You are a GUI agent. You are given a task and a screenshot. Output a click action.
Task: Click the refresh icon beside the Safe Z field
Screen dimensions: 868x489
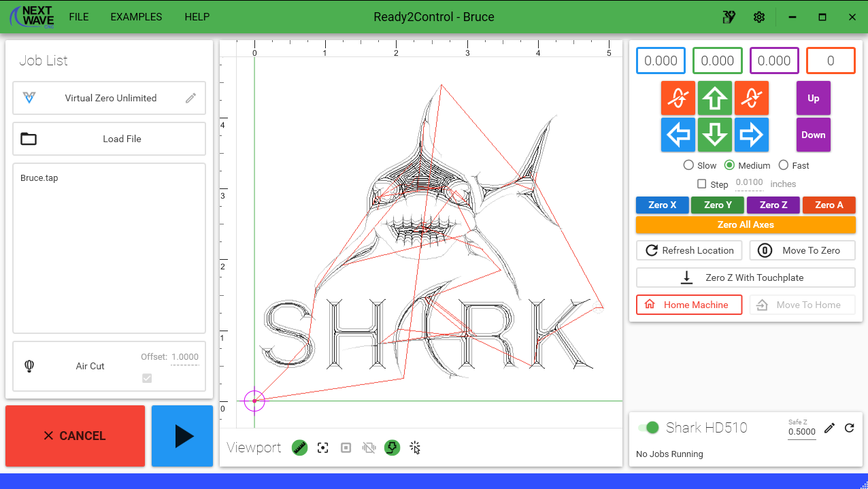[849, 428]
